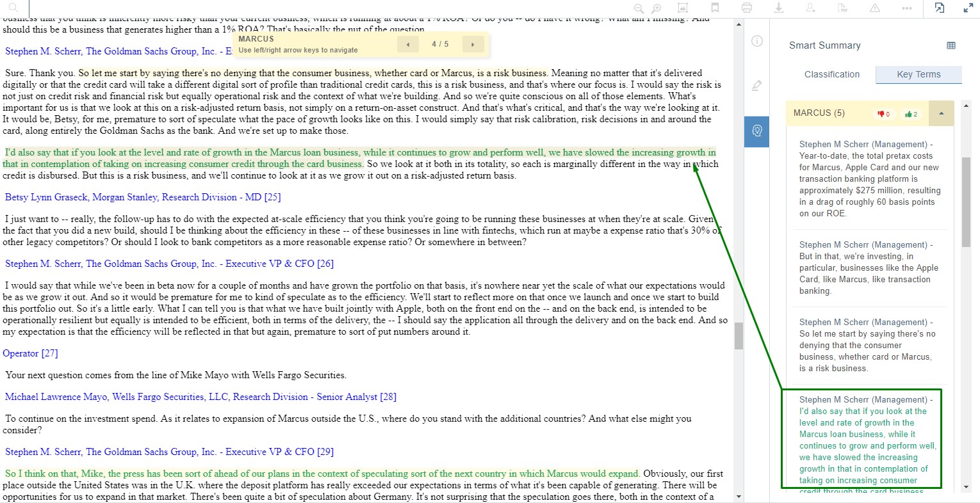
Task: Click the MARCUS (5) group title
Action: pyautogui.click(x=819, y=113)
